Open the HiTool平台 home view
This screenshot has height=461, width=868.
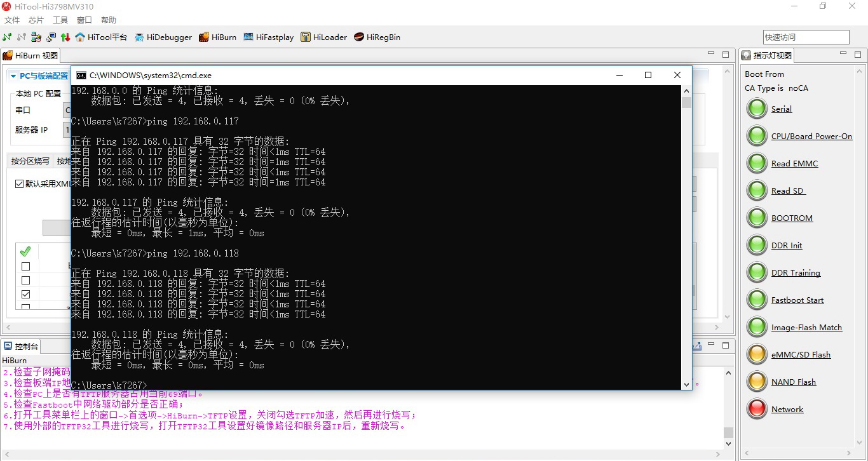[101, 37]
